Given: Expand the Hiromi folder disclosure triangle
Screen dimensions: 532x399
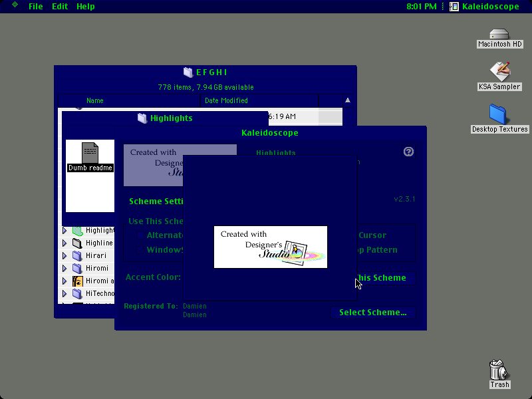Looking at the screenshot, I should (x=65, y=269).
